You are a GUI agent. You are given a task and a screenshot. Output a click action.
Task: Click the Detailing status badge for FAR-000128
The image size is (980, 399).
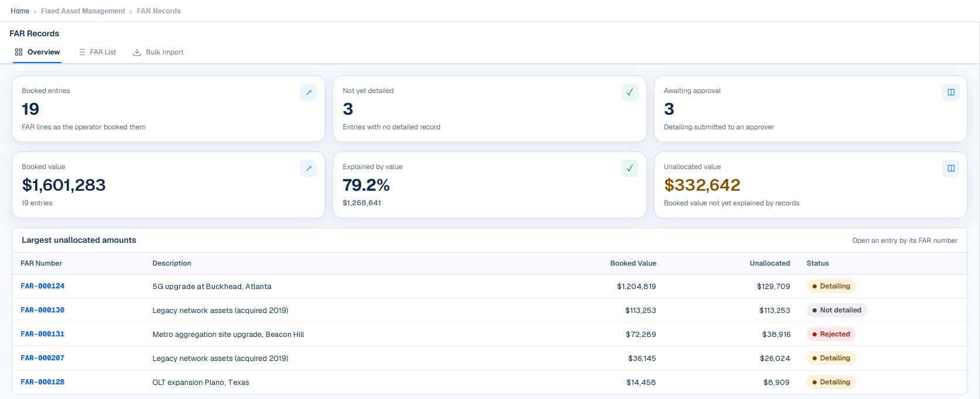coord(831,382)
